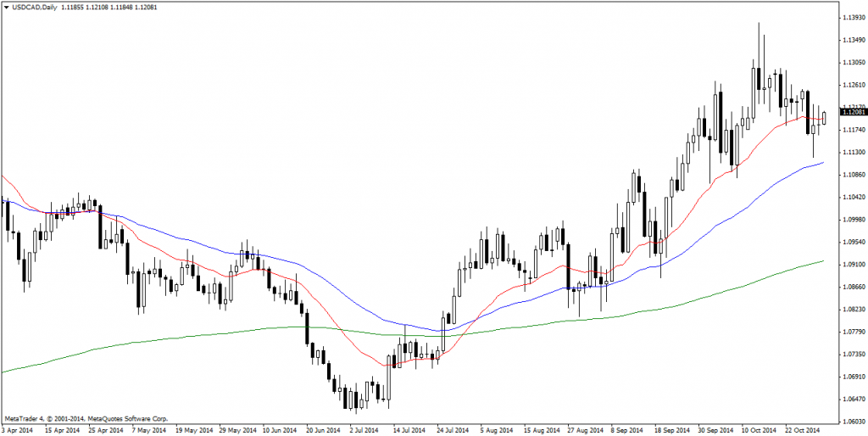Click right end of green moving average
The image size is (868, 436).
pos(822,261)
